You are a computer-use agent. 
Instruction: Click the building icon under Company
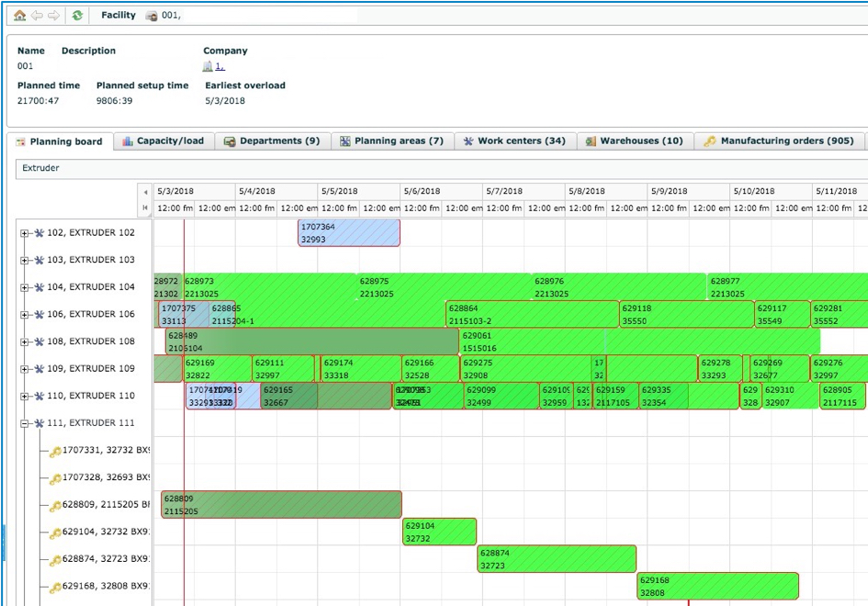pos(208,66)
